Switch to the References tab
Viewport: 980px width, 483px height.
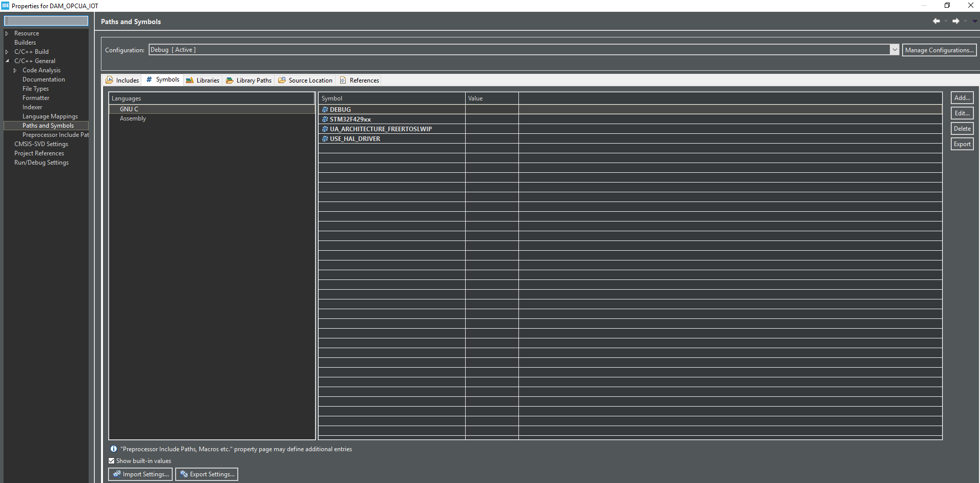tap(363, 80)
